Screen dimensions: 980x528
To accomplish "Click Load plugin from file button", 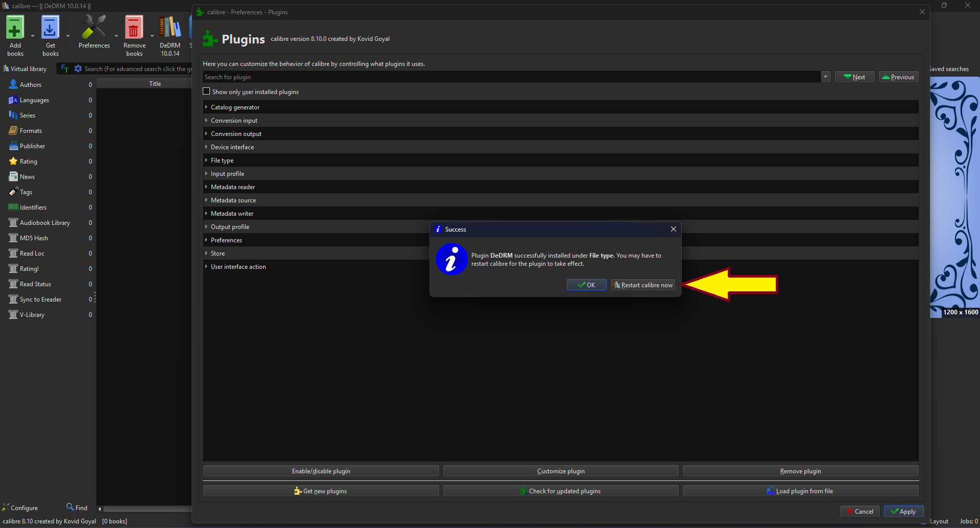I will tap(800, 491).
